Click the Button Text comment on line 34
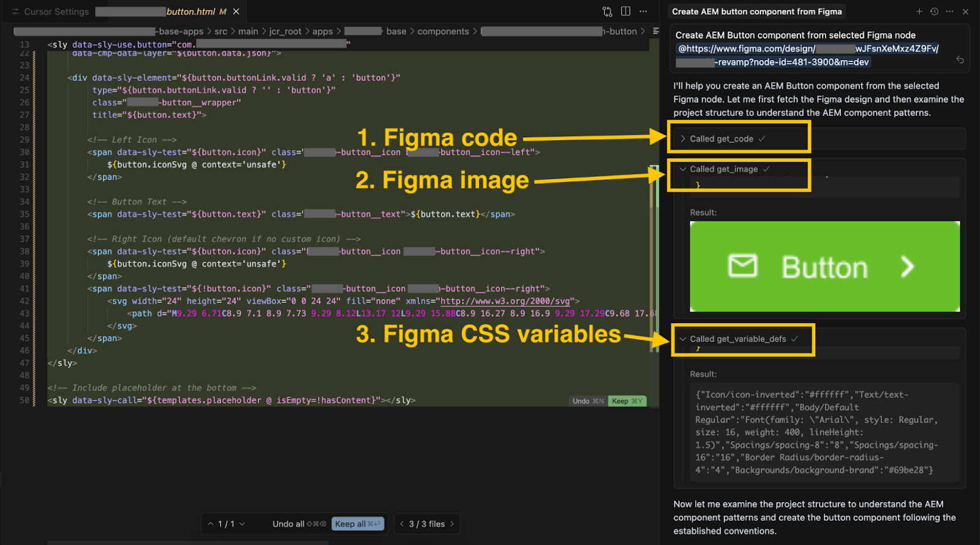 point(137,202)
